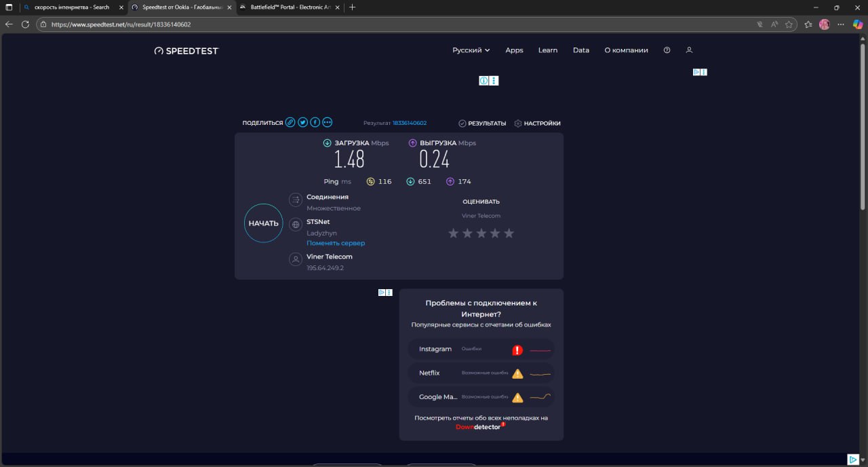Viewport: 868px width, 467px height.
Task: Rate Viner Telecom four stars
Action: pos(495,233)
